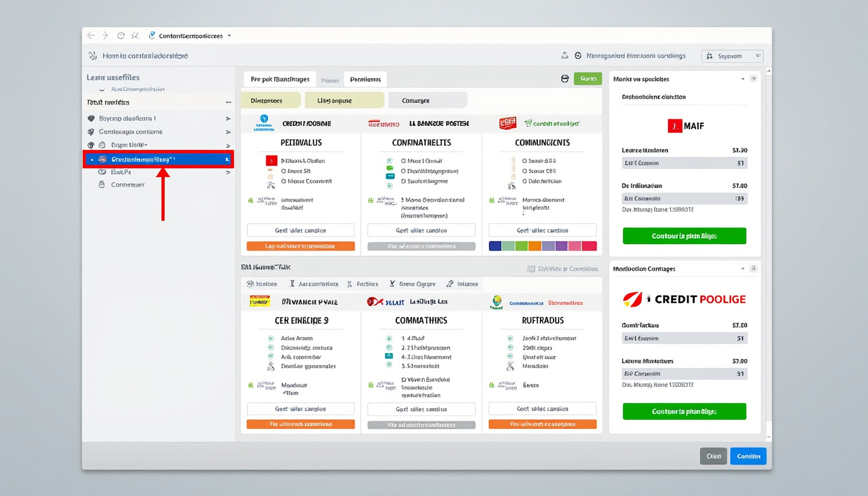Click the gray 'Clied' button
Screen dimensions: 868x496
tap(714, 456)
